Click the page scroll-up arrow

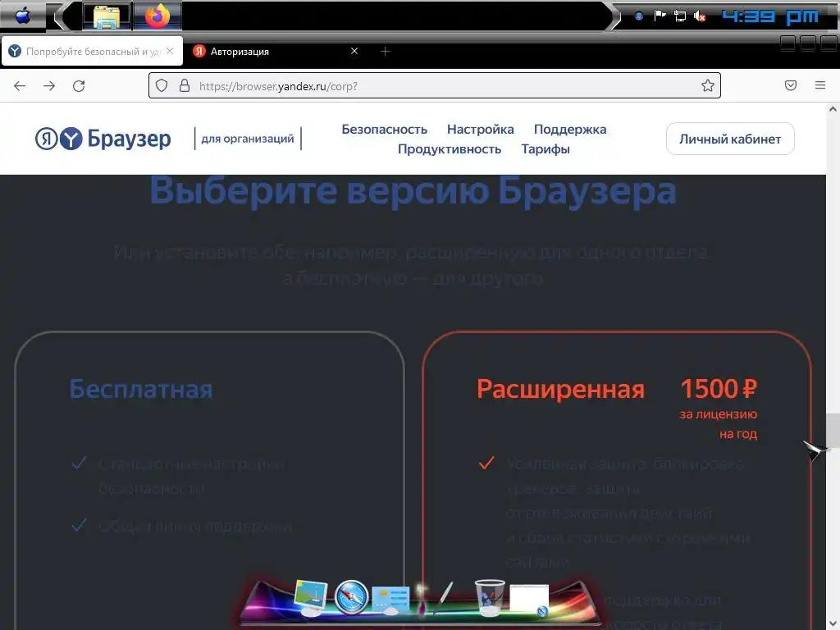tap(833, 109)
